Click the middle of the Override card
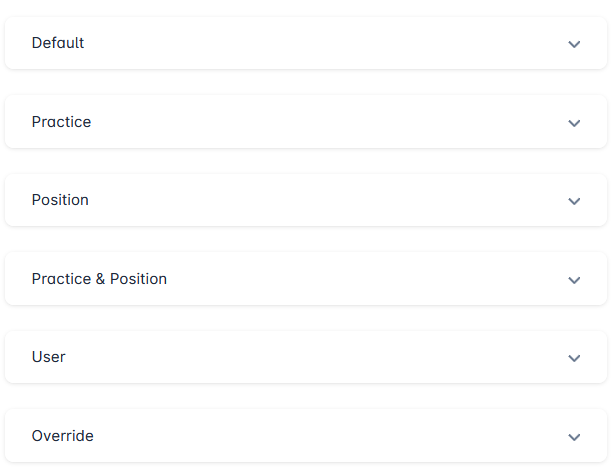Viewport: 612px width, 468px height. [x=306, y=436]
